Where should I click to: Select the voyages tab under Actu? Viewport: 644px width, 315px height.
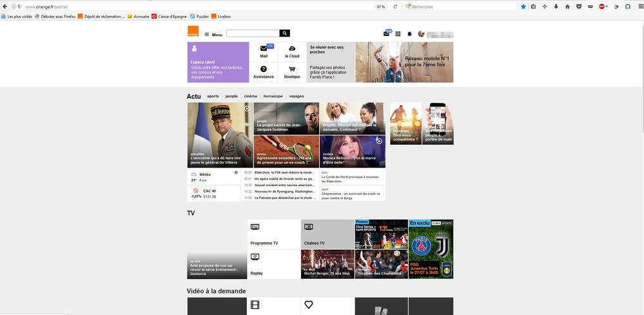tap(297, 96)
